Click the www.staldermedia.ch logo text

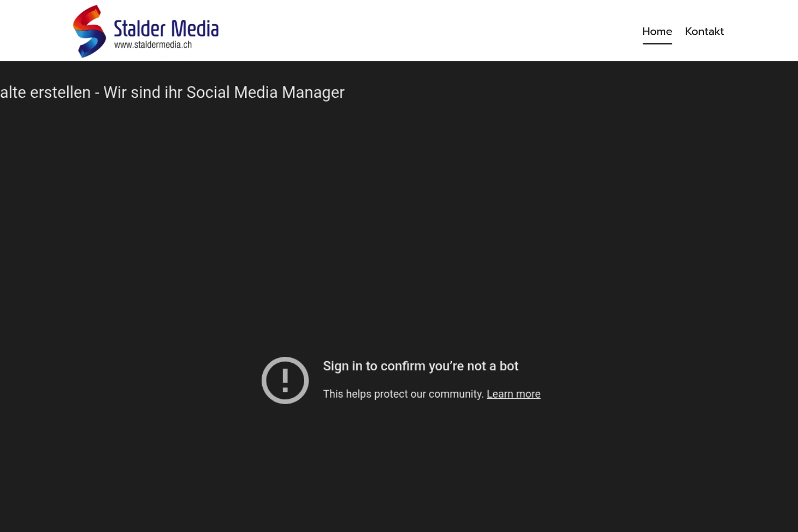click(x=153, y=46)
